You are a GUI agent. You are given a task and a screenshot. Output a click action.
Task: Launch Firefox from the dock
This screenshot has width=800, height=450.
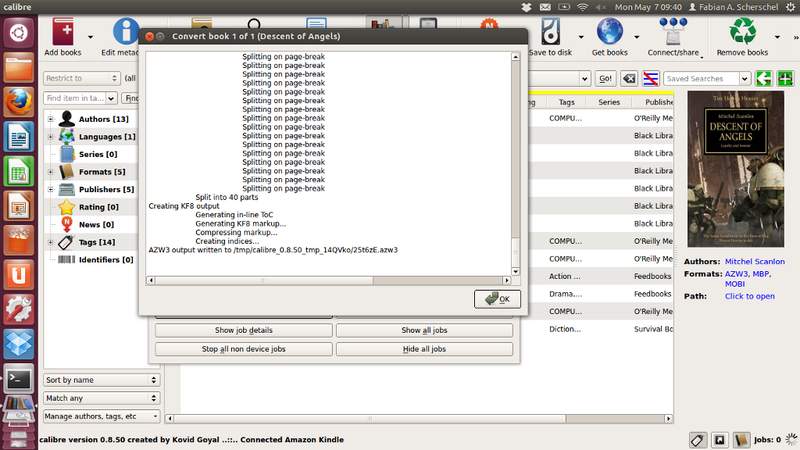(19, 102)
